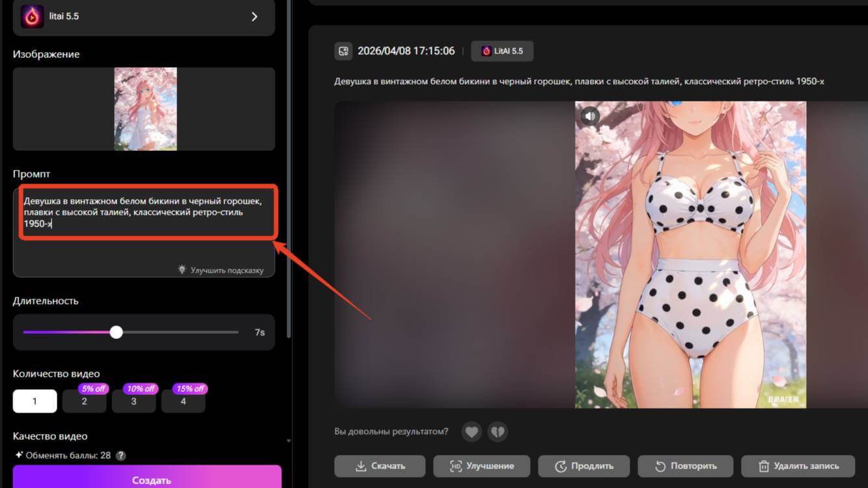Click the speaker icon on the video

590,116
